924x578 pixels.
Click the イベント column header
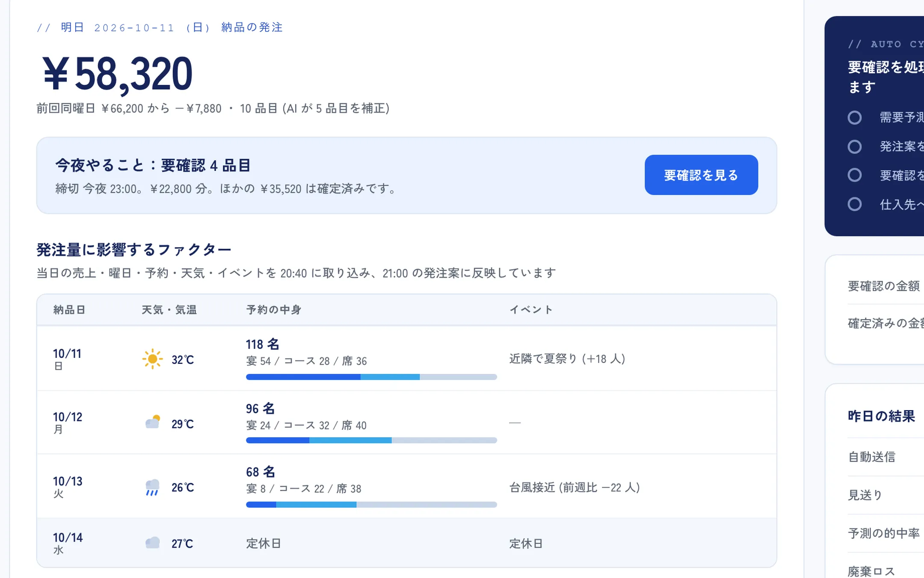click(x=531, y=310)
